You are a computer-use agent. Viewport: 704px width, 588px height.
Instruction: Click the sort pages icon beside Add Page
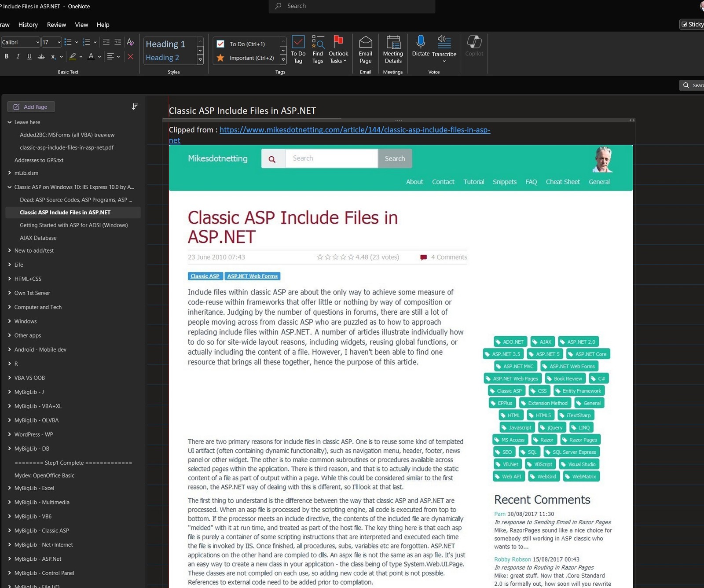click(x=135, y=107)
